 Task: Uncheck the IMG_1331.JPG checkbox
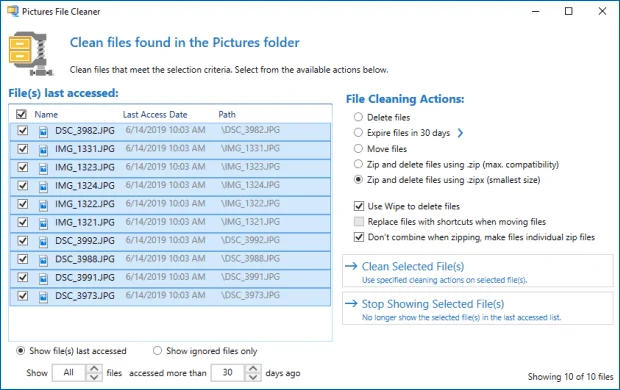23,149
